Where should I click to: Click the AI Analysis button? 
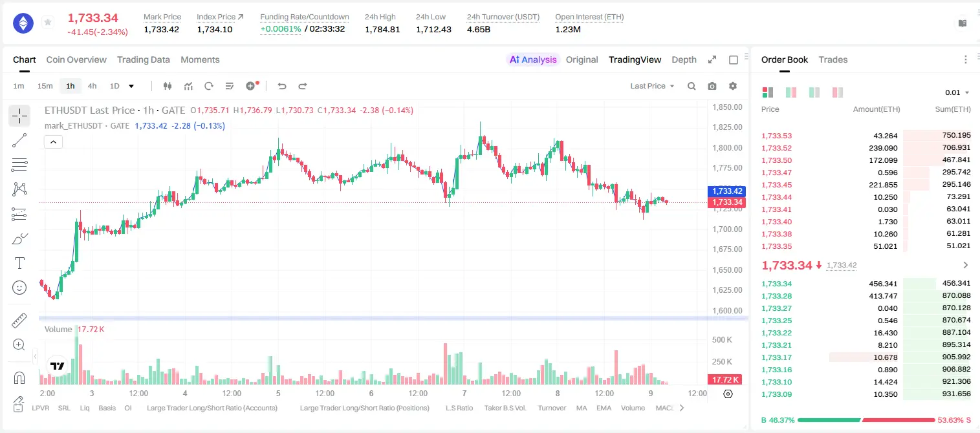point(533,59)
